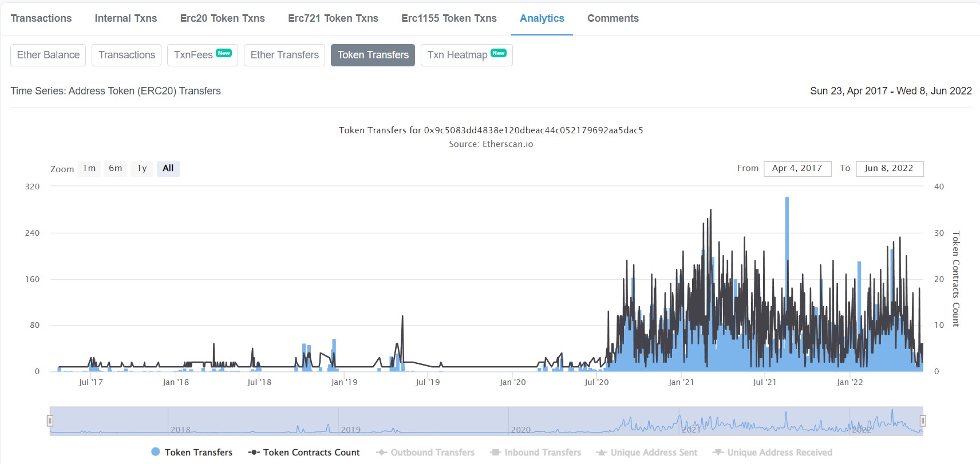Zoom chart to 1m range
980x464 pixels.
pos(89,168)
